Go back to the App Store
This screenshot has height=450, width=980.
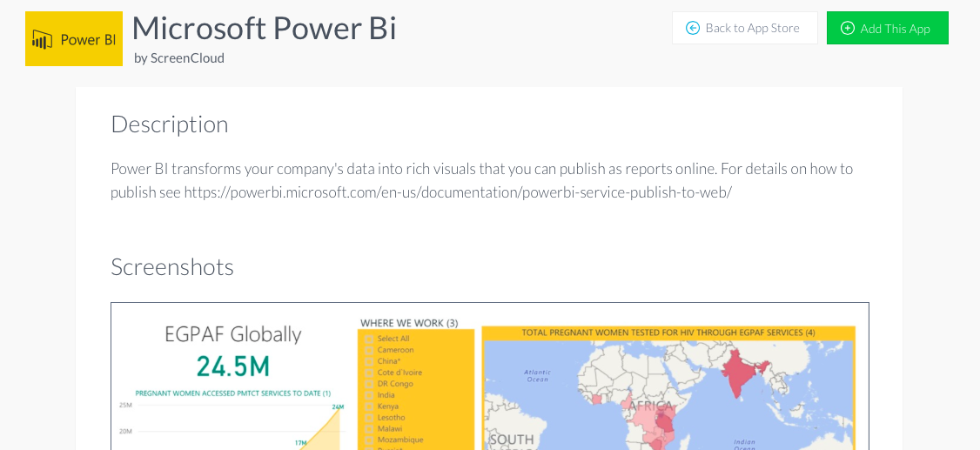[744, 28]
